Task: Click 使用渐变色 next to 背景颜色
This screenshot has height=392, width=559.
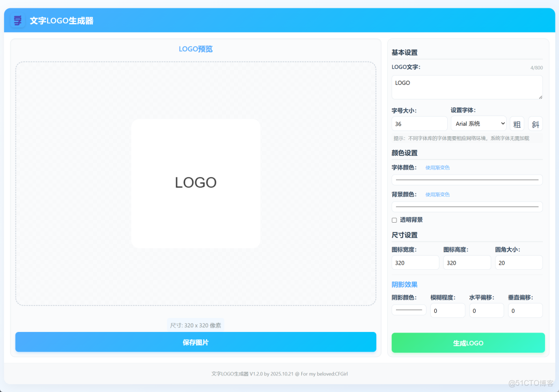Action: coord(437,194)
